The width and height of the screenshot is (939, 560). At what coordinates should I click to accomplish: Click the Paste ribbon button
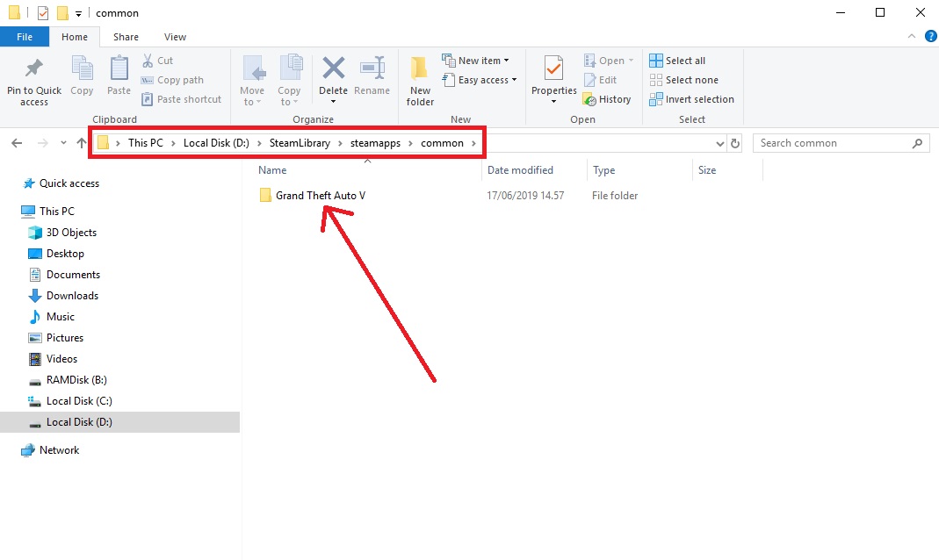tap(119, 76)
